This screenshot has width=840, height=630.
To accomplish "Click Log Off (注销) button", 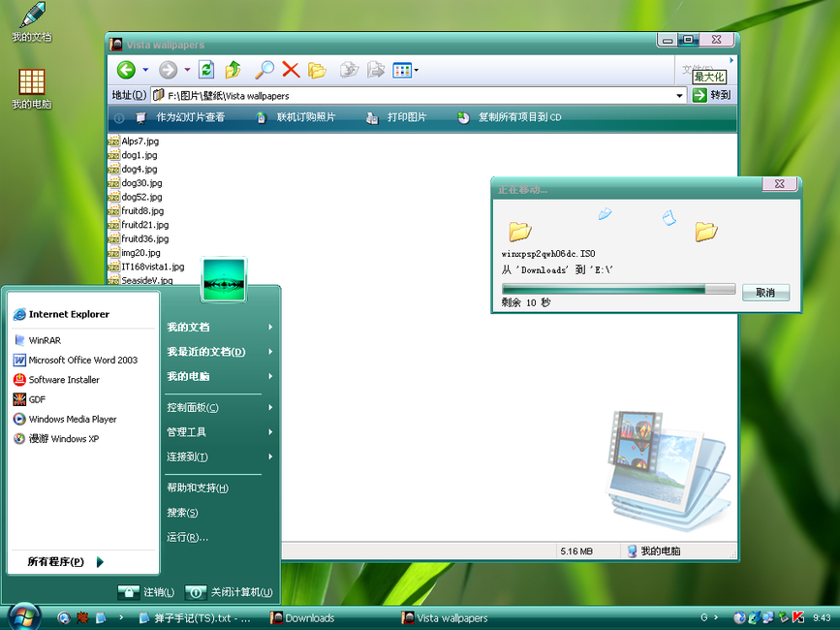I will click(x=146, y=592).
